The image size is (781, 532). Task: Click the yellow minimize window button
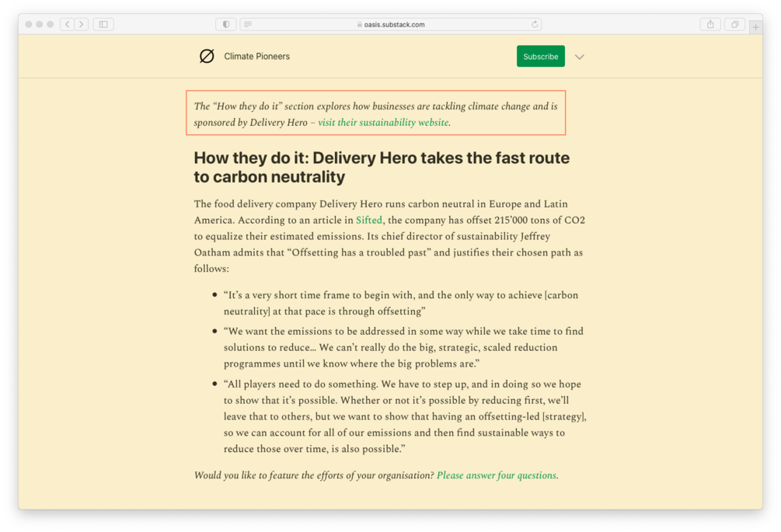pyautogui.click(x=40, y=24)
